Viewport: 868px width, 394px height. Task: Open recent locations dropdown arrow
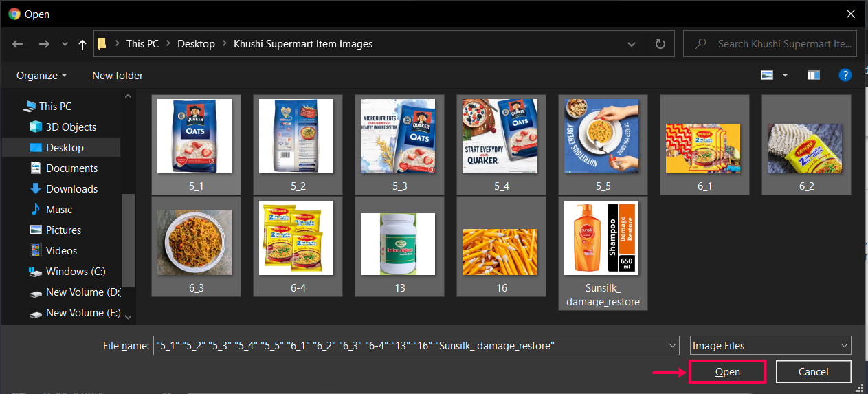tap(65, 44)
